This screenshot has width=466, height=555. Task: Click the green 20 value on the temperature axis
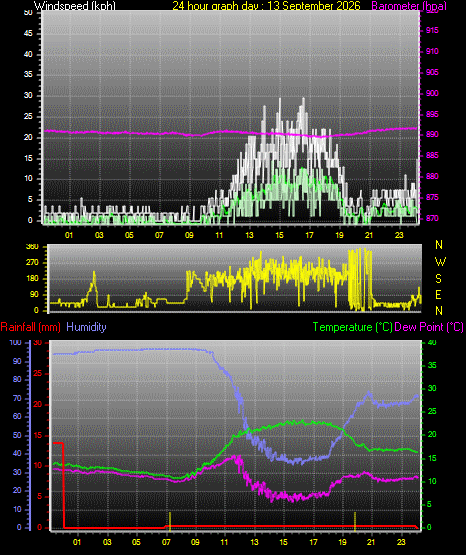(x=432, y=435)
